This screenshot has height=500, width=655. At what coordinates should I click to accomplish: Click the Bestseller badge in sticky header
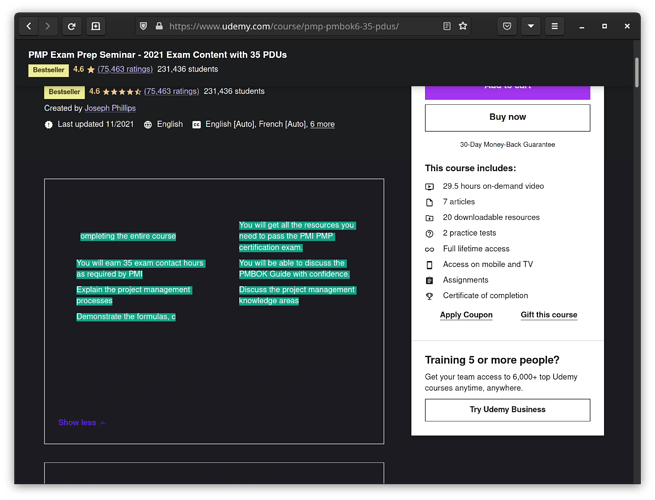(x=48, y=70)
